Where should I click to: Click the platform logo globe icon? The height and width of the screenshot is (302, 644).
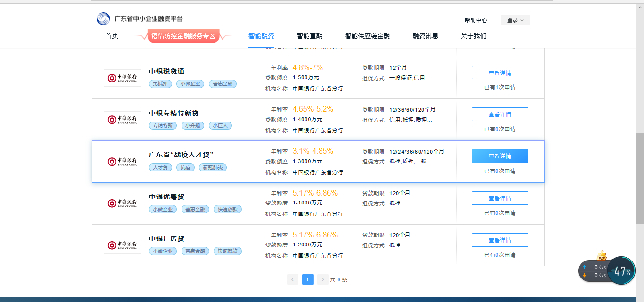[x=103, y=19]
